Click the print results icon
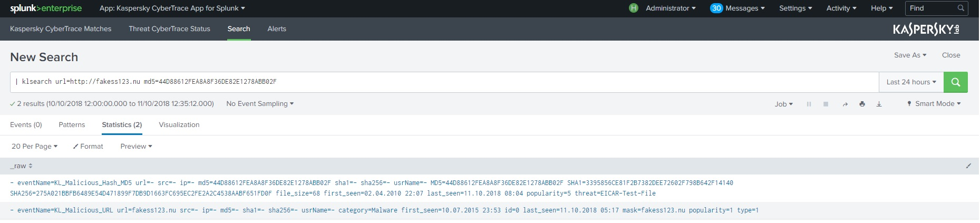980x223 pixels. [x=862, y=104]
